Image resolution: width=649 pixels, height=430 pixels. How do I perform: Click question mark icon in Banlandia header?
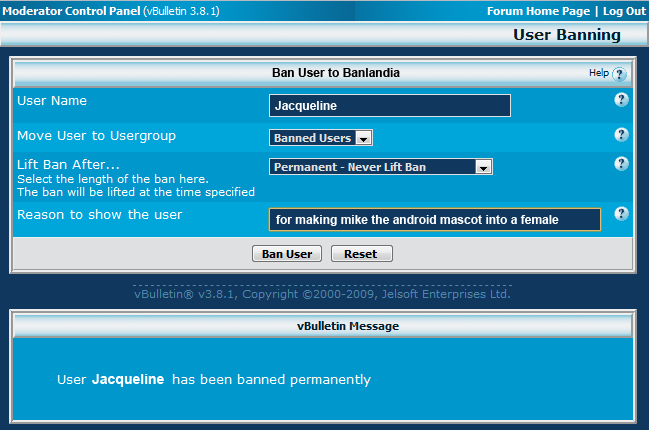tap(619, 74)
